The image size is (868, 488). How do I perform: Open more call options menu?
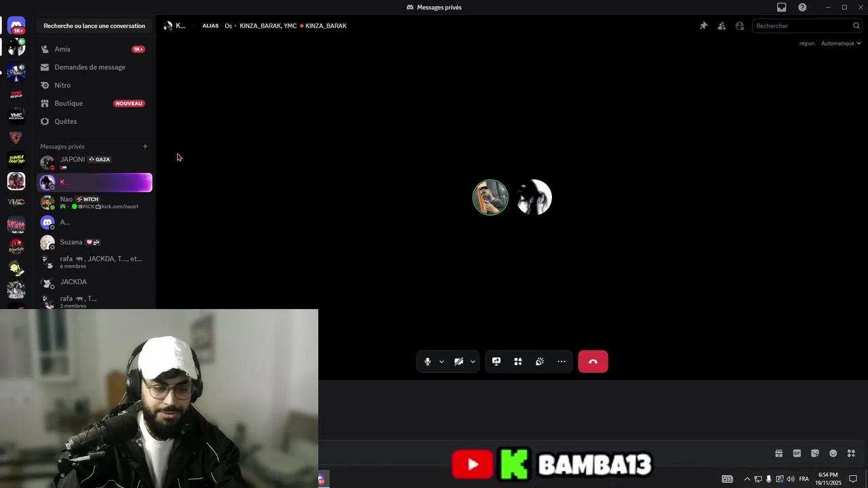coord(561,361)
